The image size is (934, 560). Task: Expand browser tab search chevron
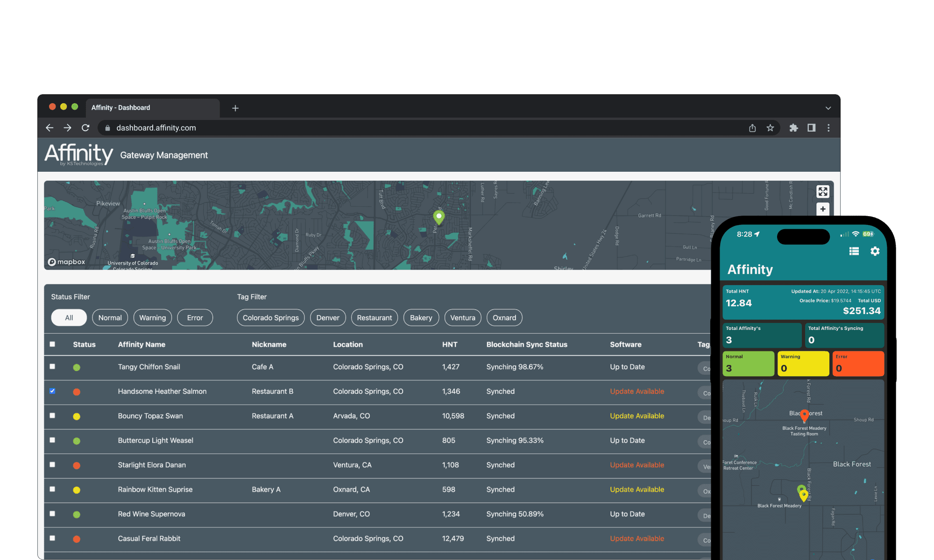[x=828, y=108]
